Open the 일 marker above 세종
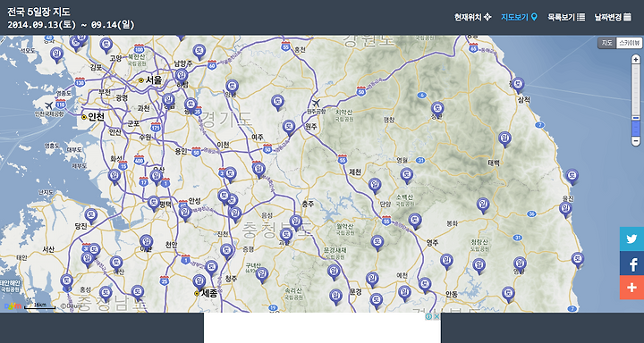The image size is (644, 343). pos(199,282)
